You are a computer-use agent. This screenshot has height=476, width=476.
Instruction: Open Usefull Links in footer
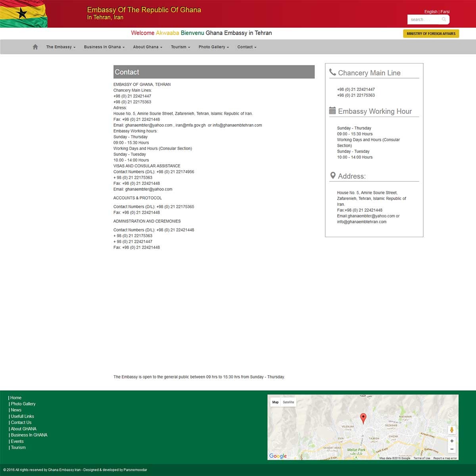22,416
